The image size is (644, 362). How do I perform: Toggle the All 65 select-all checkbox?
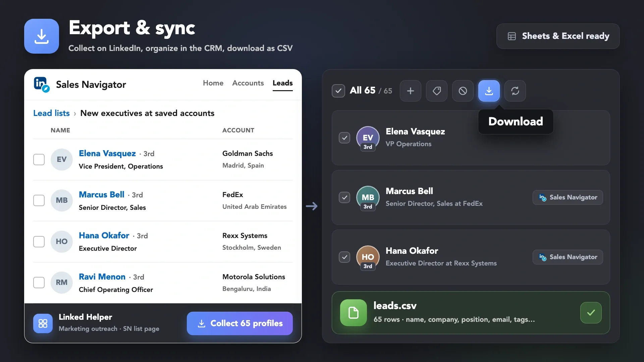pos(338,91)
